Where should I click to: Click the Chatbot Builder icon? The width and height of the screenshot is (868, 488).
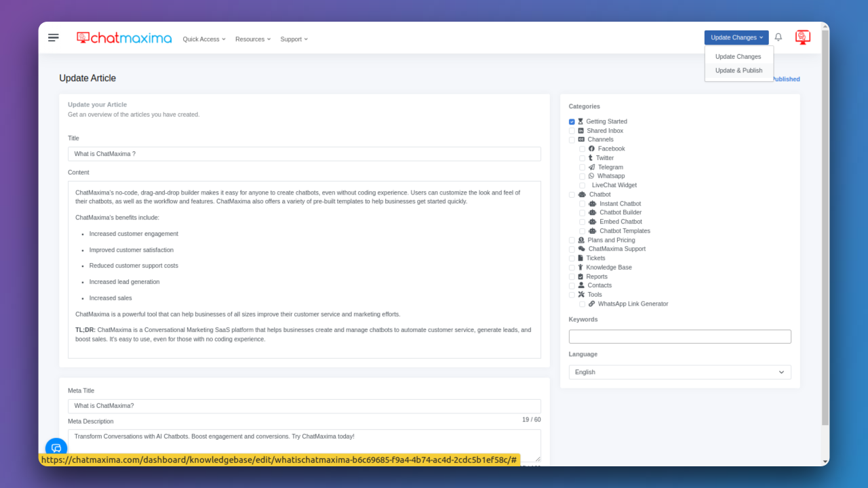592,212
